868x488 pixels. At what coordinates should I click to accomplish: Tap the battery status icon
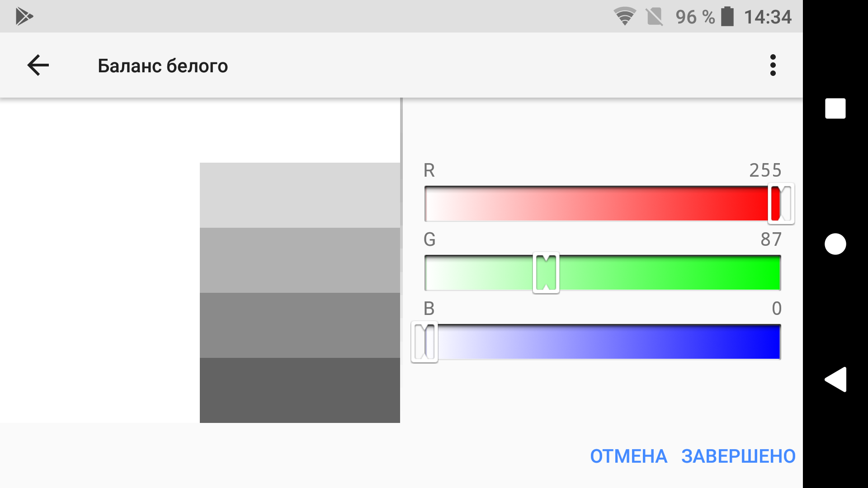point(727,17)
